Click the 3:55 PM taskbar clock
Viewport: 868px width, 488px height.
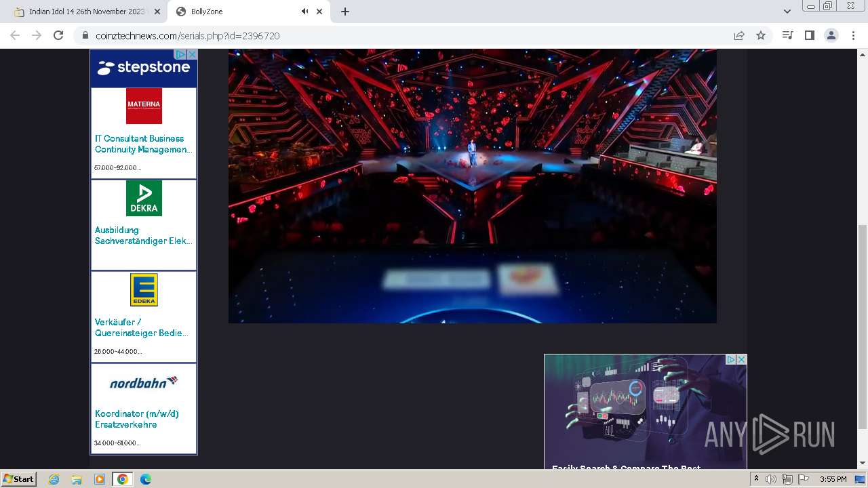click(833, 479)
